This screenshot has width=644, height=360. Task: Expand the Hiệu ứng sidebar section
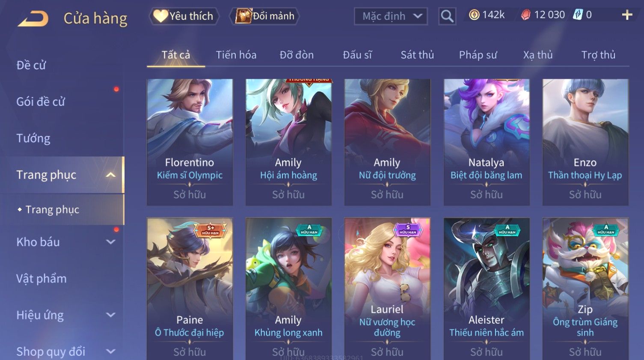110,315
